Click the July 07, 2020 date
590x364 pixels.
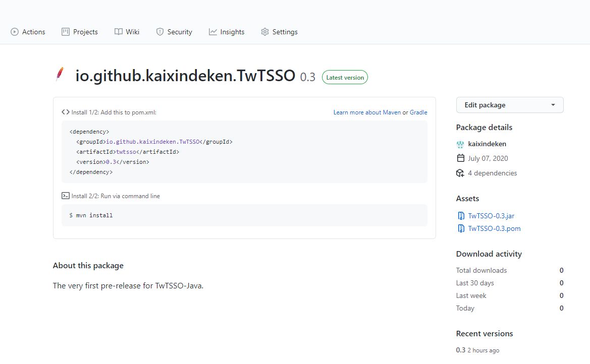tap(488, 158)
